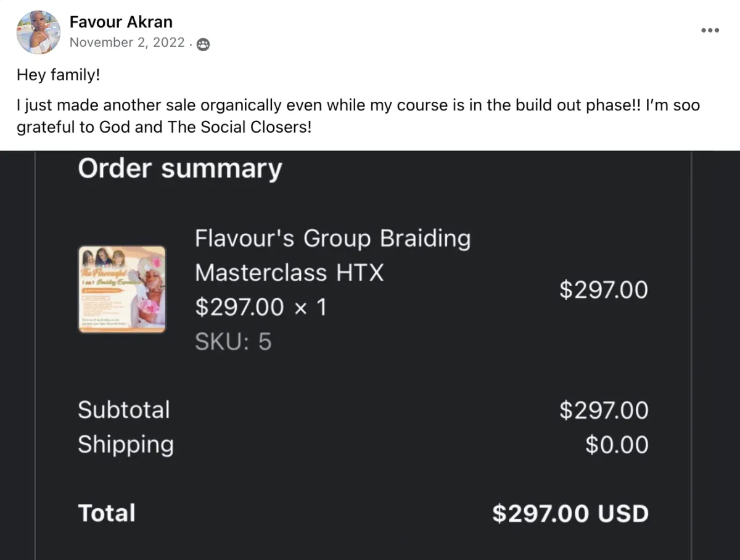Click the Shipping label

126,445
